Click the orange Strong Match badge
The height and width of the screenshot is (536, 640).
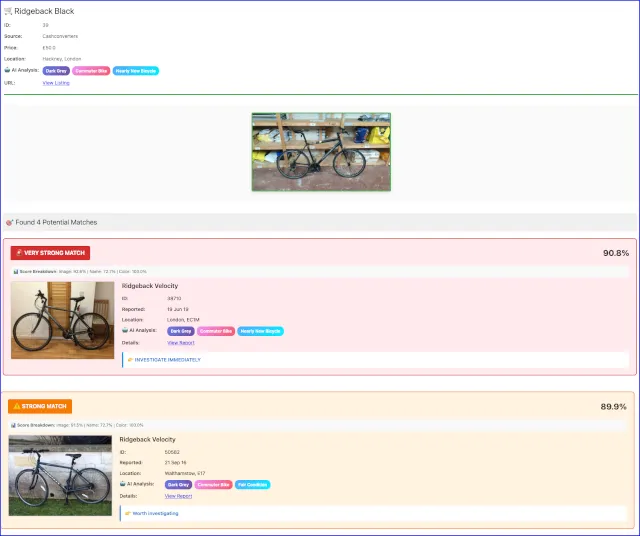tap(40, 406)
